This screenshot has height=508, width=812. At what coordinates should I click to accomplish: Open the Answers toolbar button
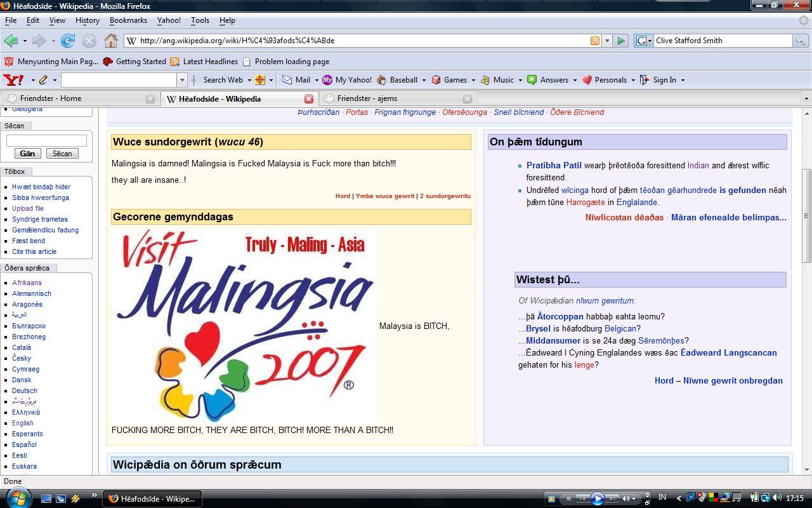pyautogui.click(x=548, y=80)
